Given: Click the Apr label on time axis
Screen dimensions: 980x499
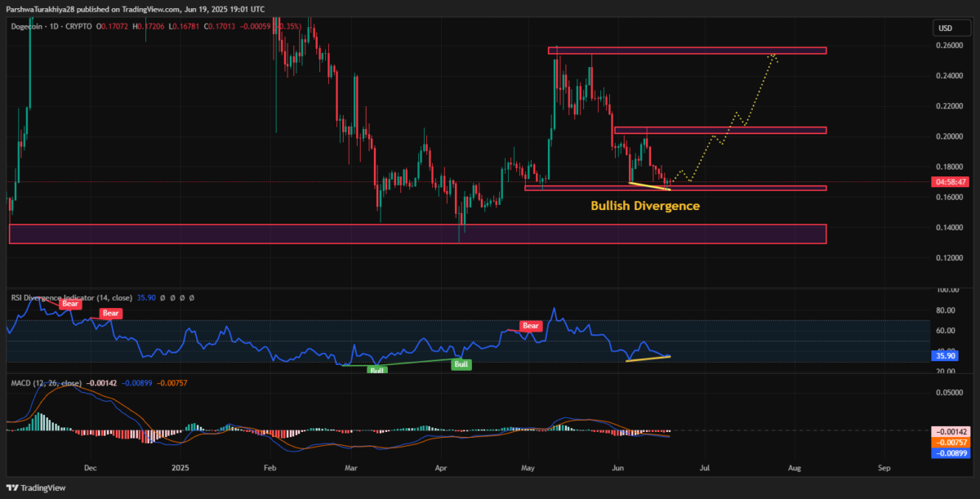Looking at the screenshot, I should (x=442, y=469).
